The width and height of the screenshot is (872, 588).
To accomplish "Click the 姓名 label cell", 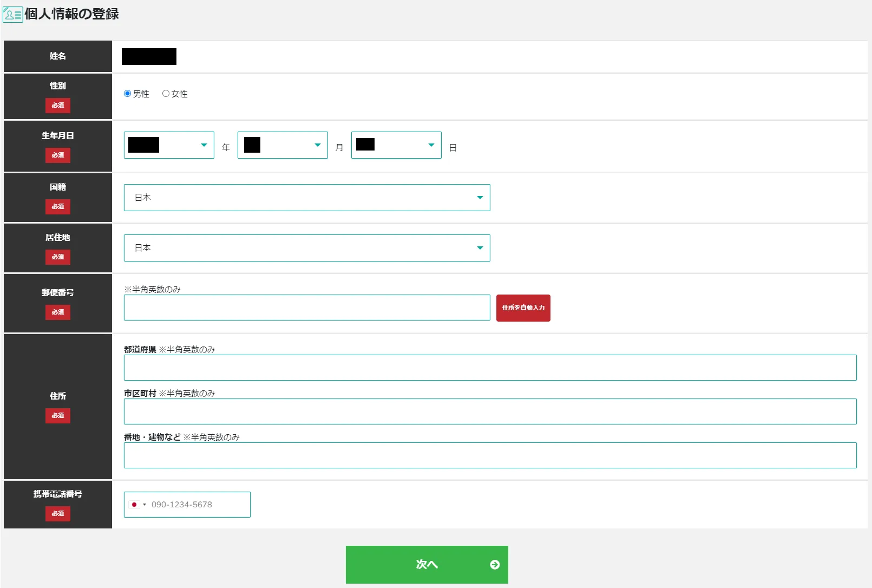I will click(x=58, y=56).
